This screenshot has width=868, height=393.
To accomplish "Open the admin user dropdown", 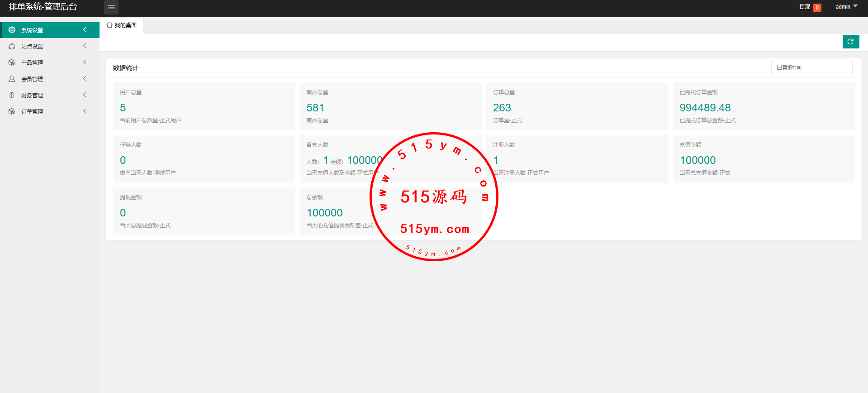I will point(846,7).
